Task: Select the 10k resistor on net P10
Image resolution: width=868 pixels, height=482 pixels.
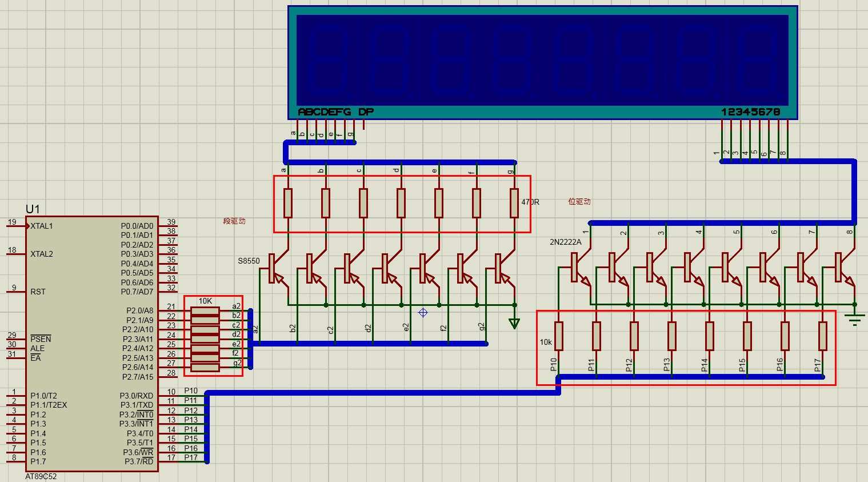Action: [559, 336]
